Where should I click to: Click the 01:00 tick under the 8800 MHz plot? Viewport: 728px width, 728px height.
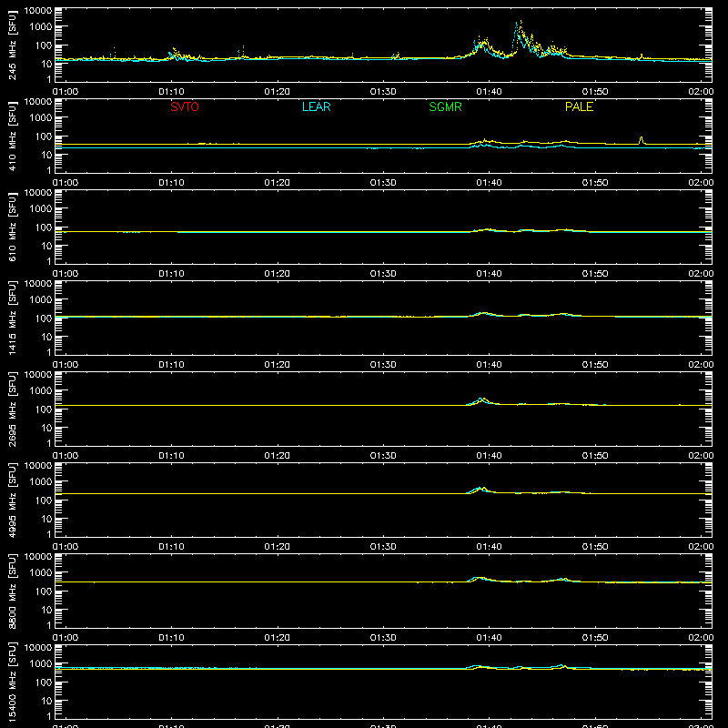(x=66, y=638)
